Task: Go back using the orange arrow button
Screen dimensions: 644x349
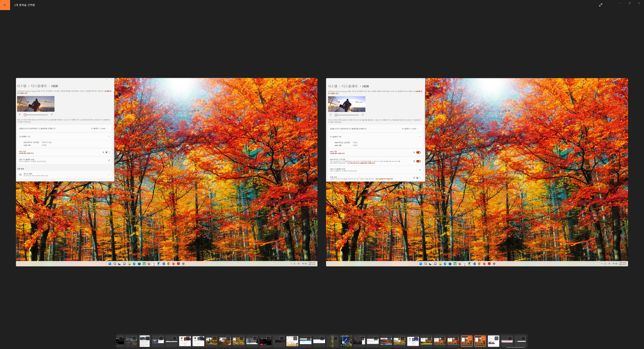Action: tap(5, 5)
